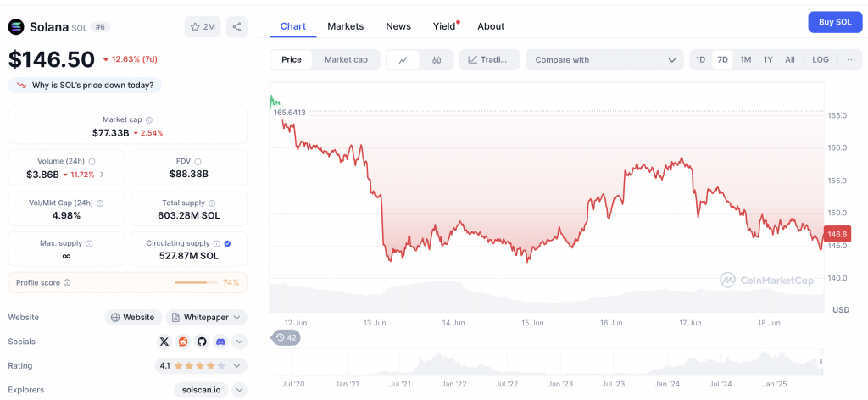This screenshot has width=868, height=400.
Task: Click the Profile score progress bar
Action: click(x=197, y=283)
